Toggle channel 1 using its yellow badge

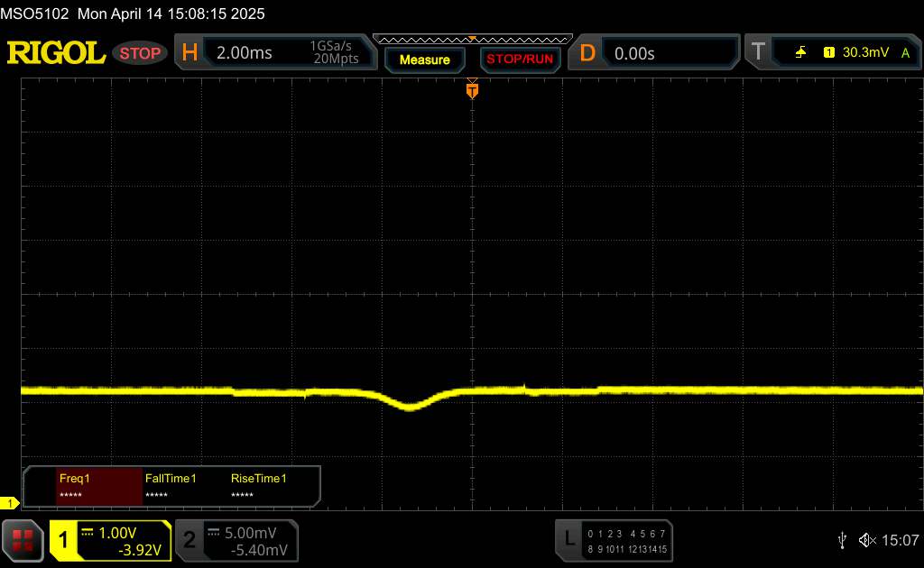[64, 540]
